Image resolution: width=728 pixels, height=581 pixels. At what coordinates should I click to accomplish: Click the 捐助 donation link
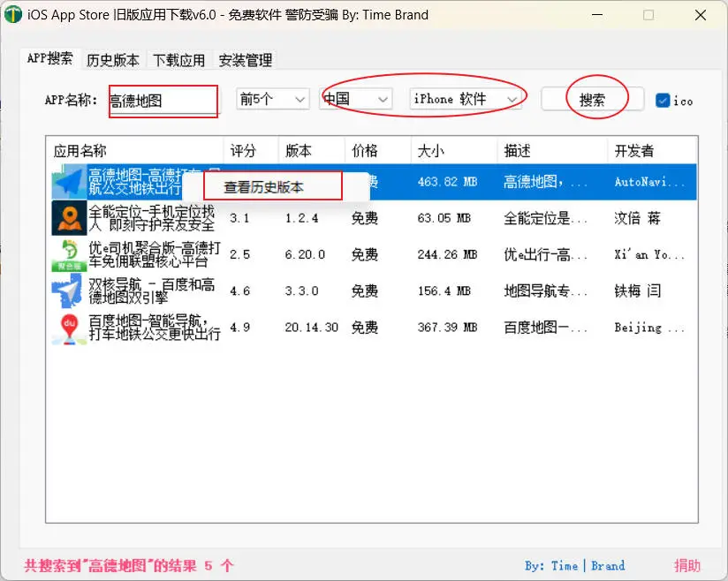pos(688,565)
